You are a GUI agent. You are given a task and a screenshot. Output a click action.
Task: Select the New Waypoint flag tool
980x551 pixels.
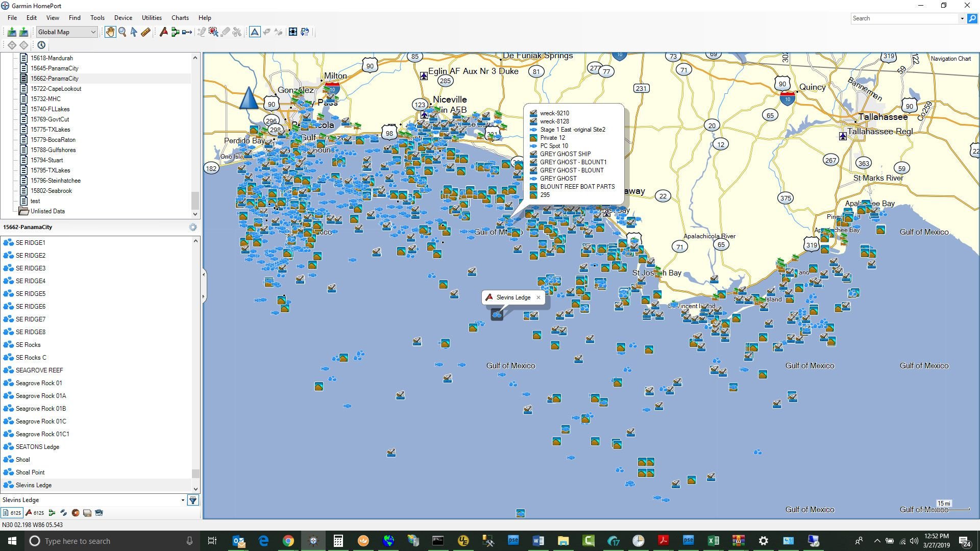pos(164,32)
